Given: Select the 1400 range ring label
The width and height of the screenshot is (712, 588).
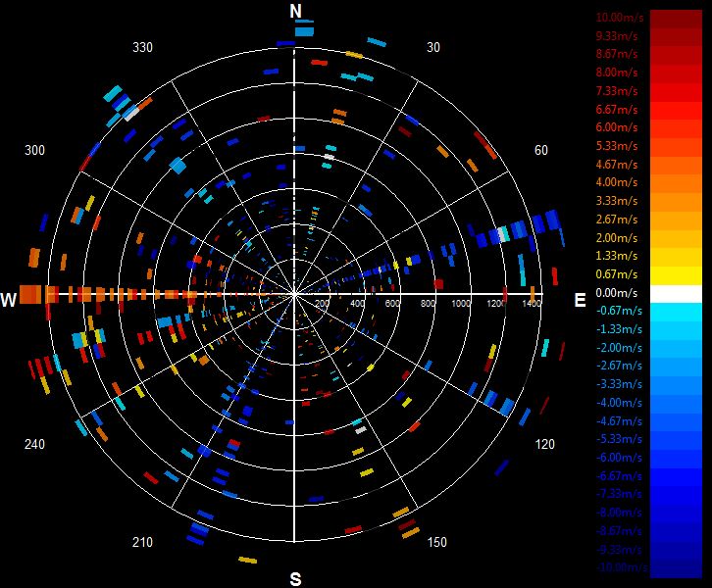Looking at the screenshot, I should coord(532,303).
